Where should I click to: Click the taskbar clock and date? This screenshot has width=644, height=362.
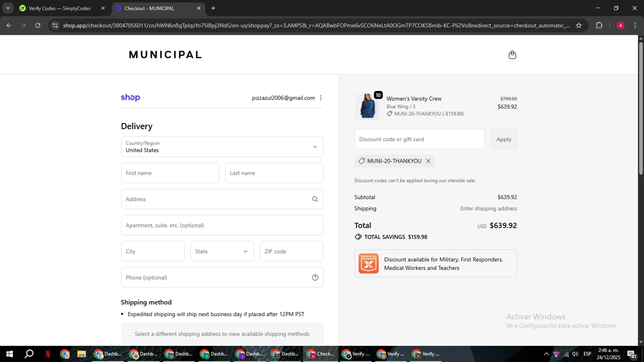[608, 354]
